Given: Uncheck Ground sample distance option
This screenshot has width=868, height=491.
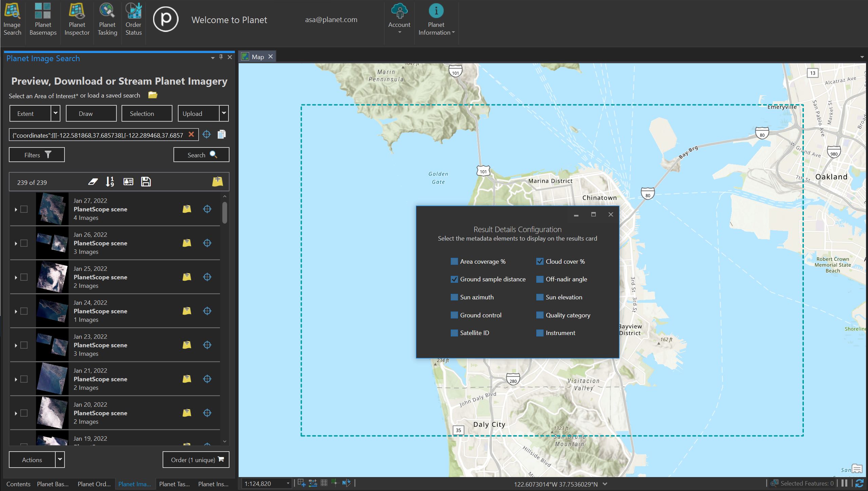Looking at the screenshot, I should pyautogui.click(x=454, y=279).
